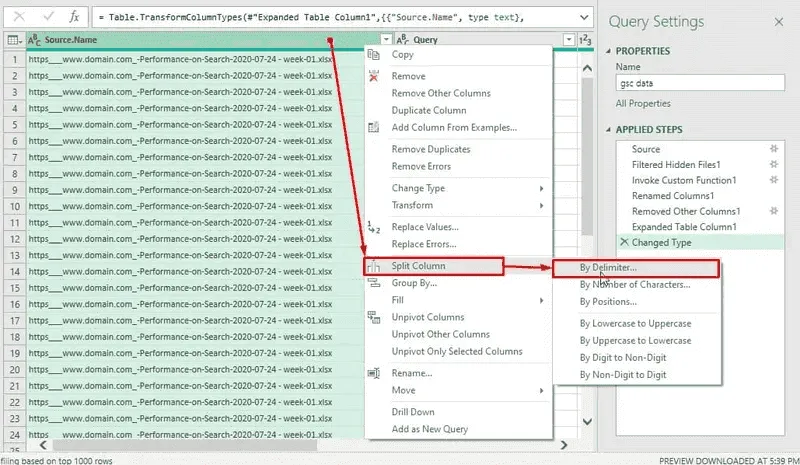Open settings gear for Source step
Viewport: 800px width, 465px height.
click(771, 149)
